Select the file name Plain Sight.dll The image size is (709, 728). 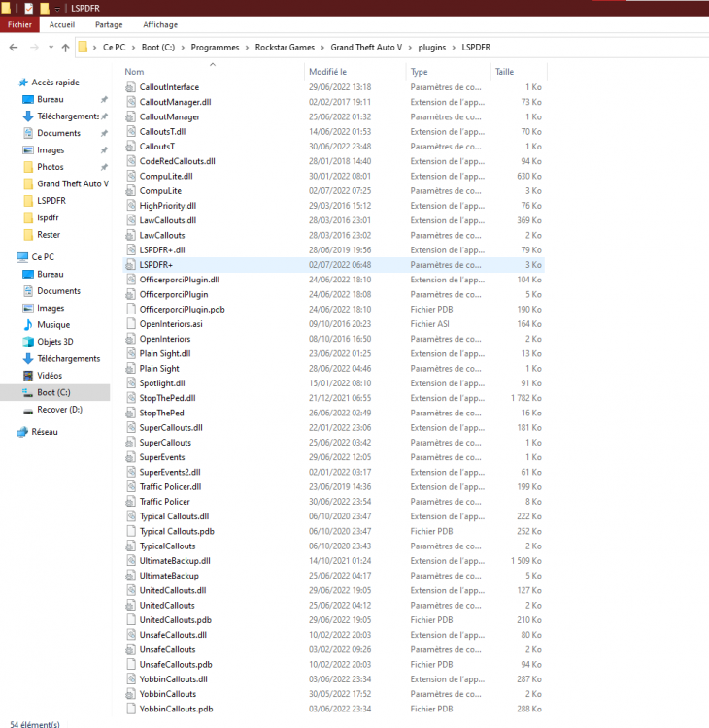(x=165, y=353)
